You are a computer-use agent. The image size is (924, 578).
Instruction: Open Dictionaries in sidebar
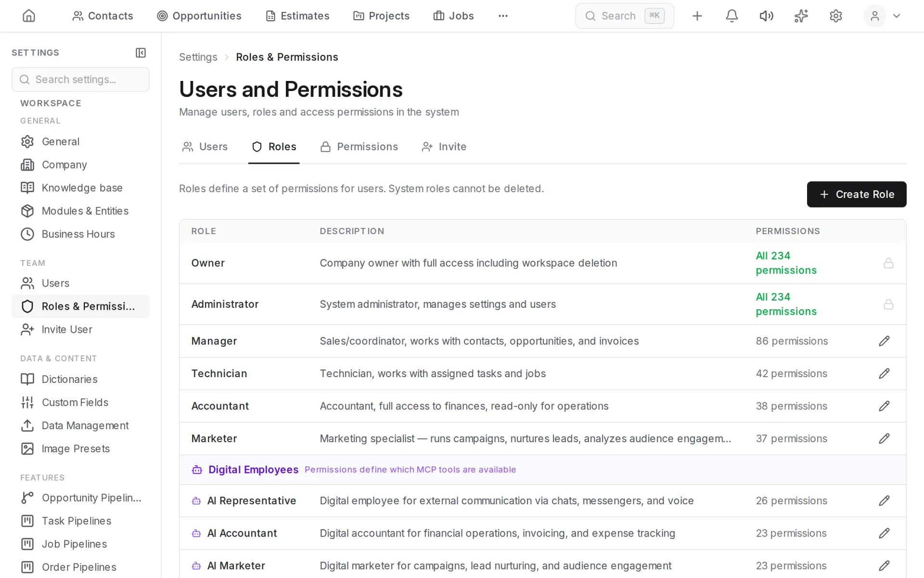click(80, 379)
